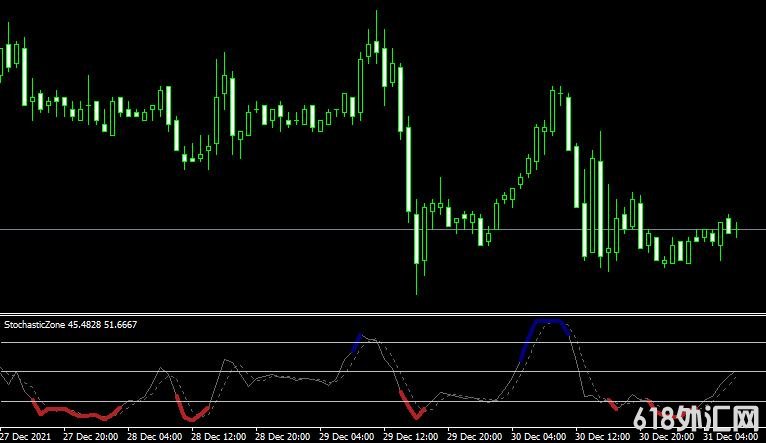Click the 29 Dec 04:00 time label
The image size is (766, 443).
click(x=346, y=436)
